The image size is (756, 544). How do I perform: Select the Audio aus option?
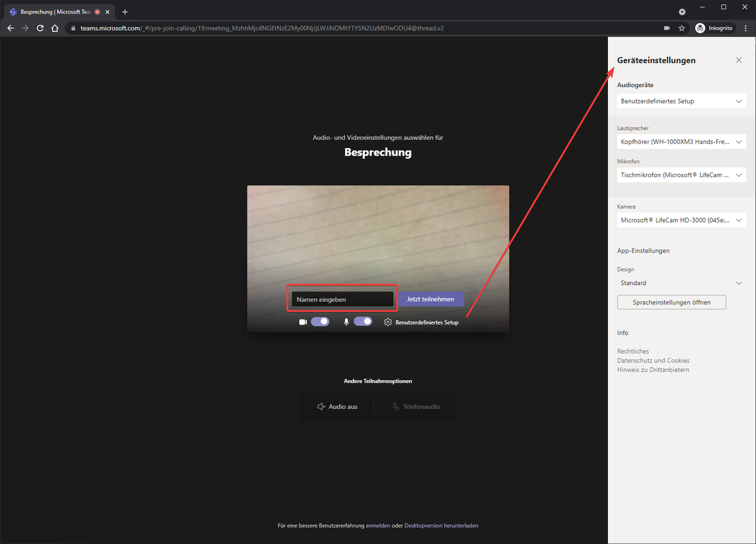click(337, 407)
